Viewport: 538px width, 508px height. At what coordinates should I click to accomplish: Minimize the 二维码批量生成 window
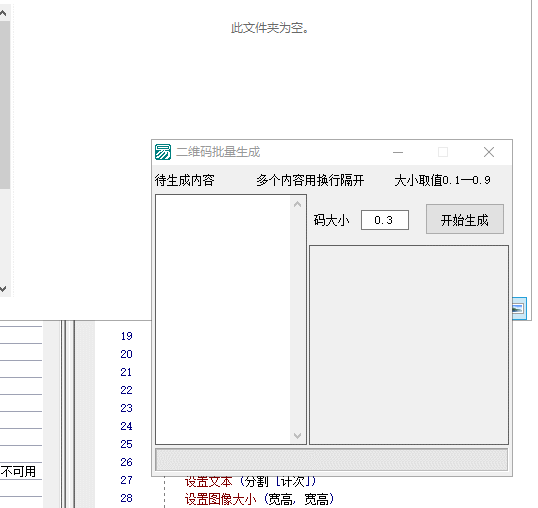398,152
